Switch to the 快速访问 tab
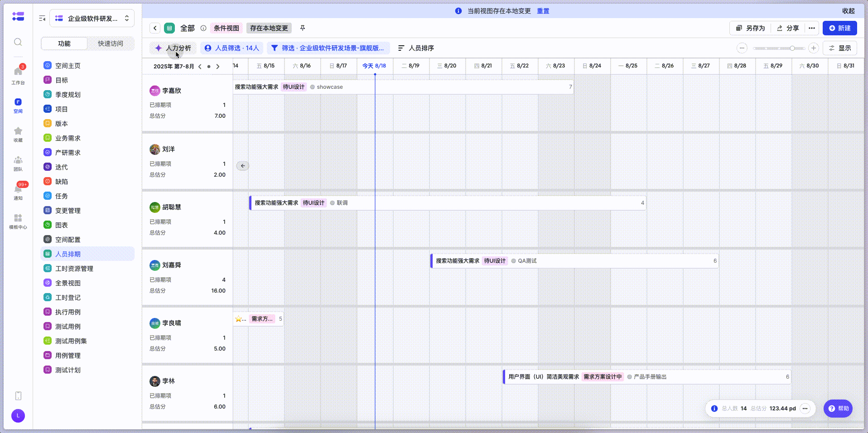The image size is (868, 433). click(x=111, y=43)
